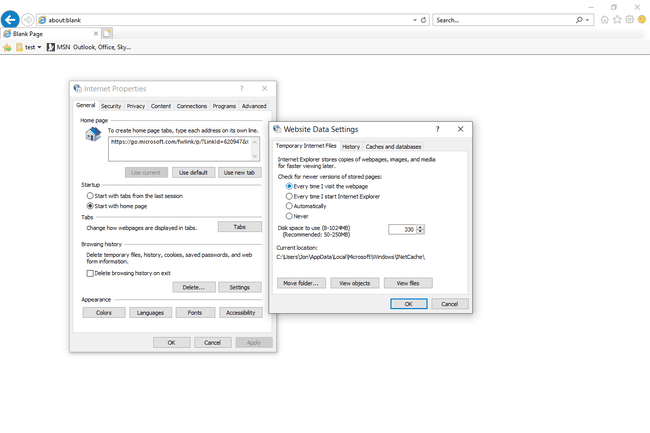Close the Internet Properties dialog
This screenshot has height=433, width=650.
(x=264, y=88)
